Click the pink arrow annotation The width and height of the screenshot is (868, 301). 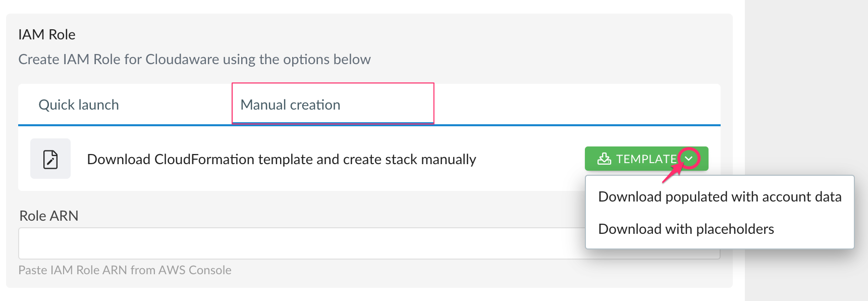point(672,174)
